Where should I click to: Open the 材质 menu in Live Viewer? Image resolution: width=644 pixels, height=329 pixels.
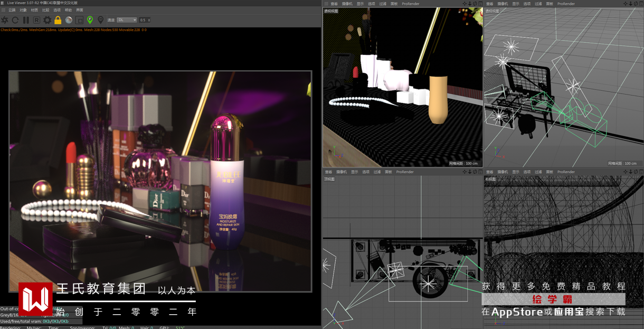[34, 10]
